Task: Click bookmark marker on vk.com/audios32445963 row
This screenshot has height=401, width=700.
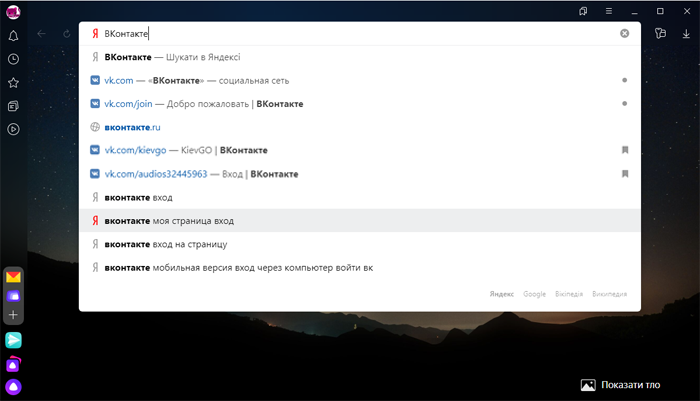Action: coord(625,174)
